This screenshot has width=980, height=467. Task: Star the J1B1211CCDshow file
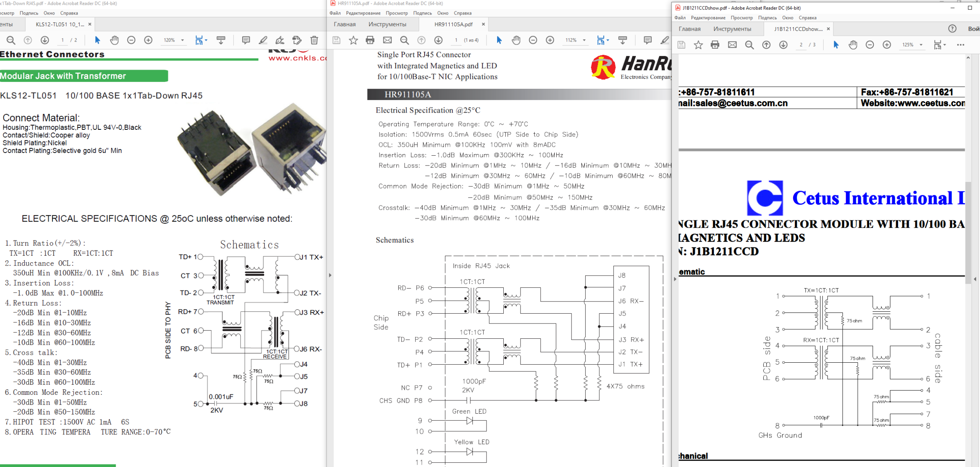698,45
